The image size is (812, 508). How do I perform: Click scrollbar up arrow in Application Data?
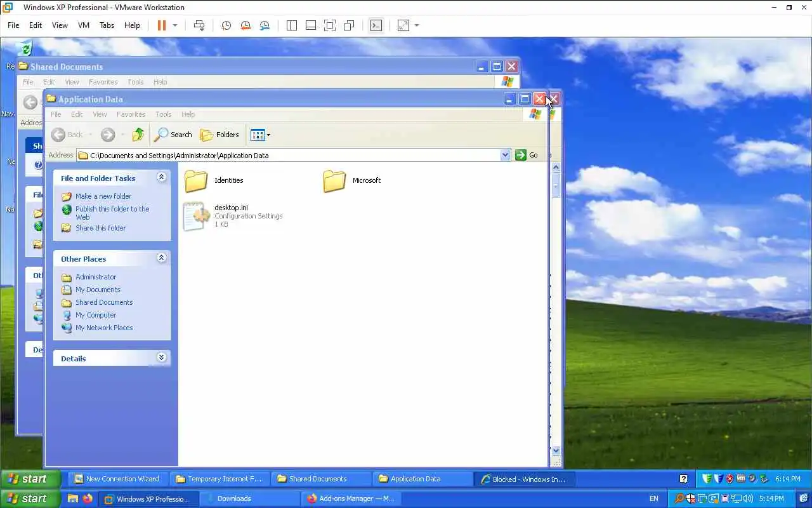(556, 168)
